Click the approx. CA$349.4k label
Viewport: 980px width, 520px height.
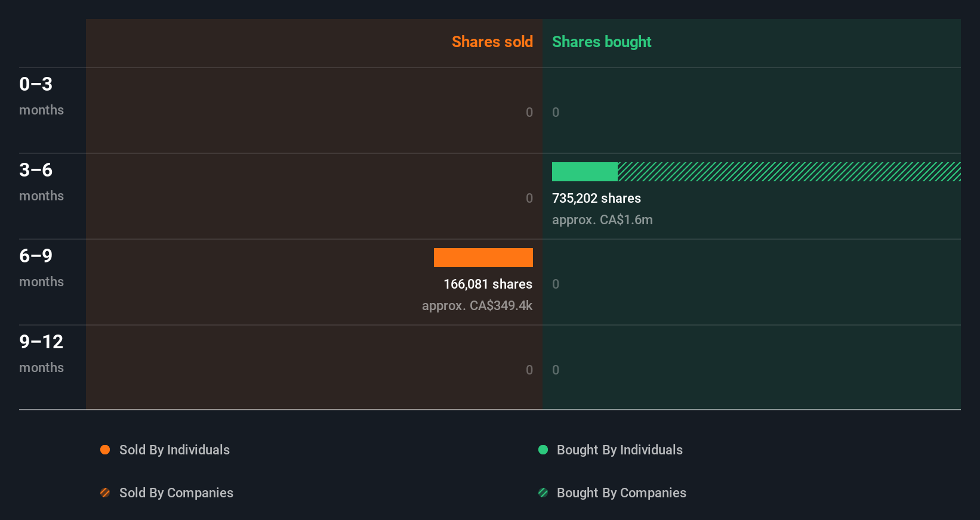(x=477, y=305)
